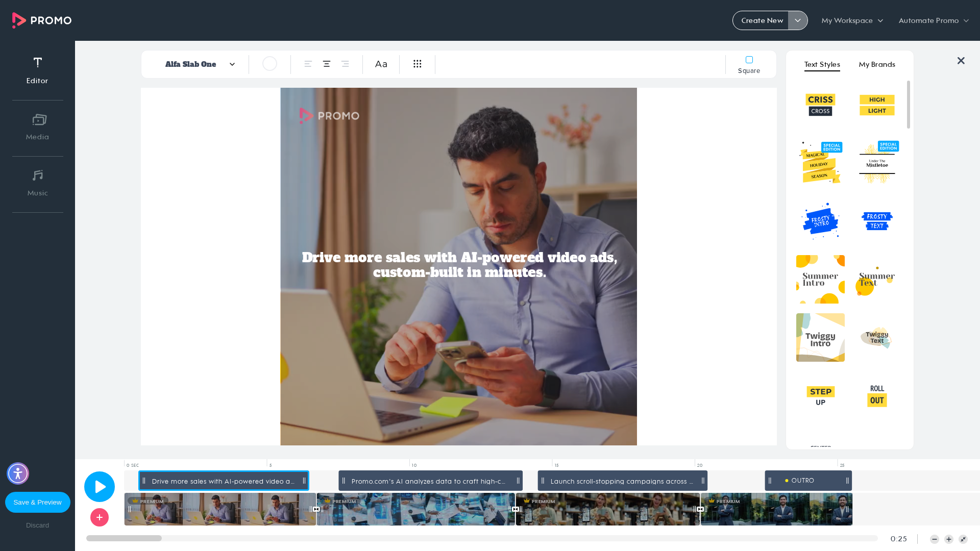The width and height of the screenshot is (980, 551).
Task: Zoom in the timeline
Action: (x=949, y=539)
